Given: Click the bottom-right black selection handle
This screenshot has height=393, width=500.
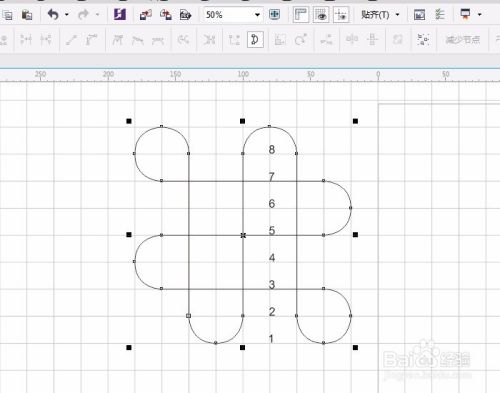Looking at the screenshot, I should 355,348.
